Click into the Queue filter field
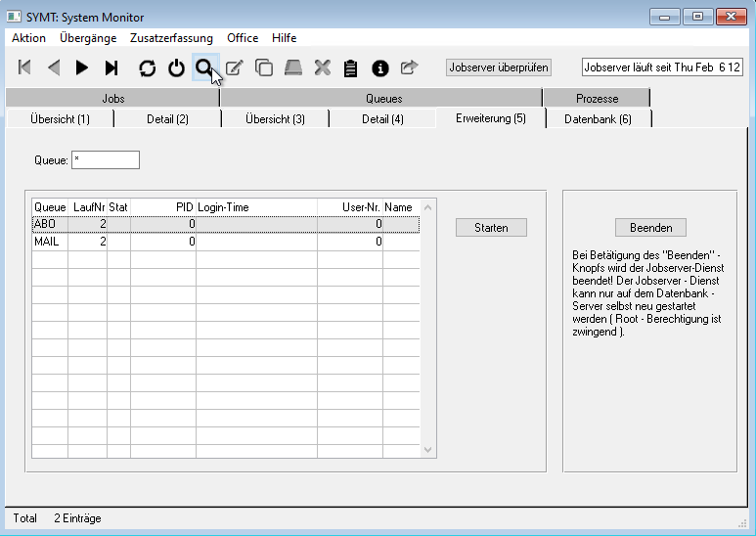The width and height of the screenshot is (756, 536). pos(106,159)
